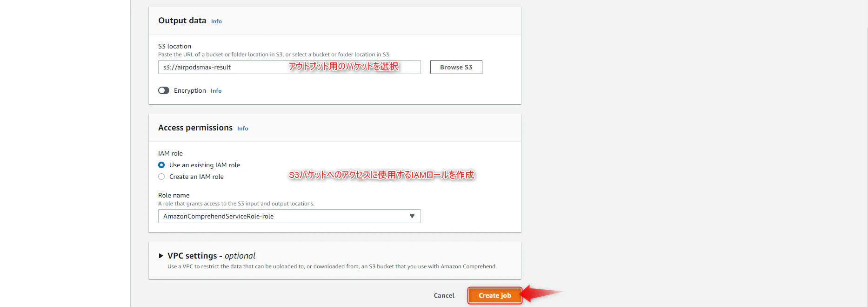Click the Access permissions heading
Image resolution: width=868 pixels, height=307 pixels.
pyautogui.click(x=195, y=128)
